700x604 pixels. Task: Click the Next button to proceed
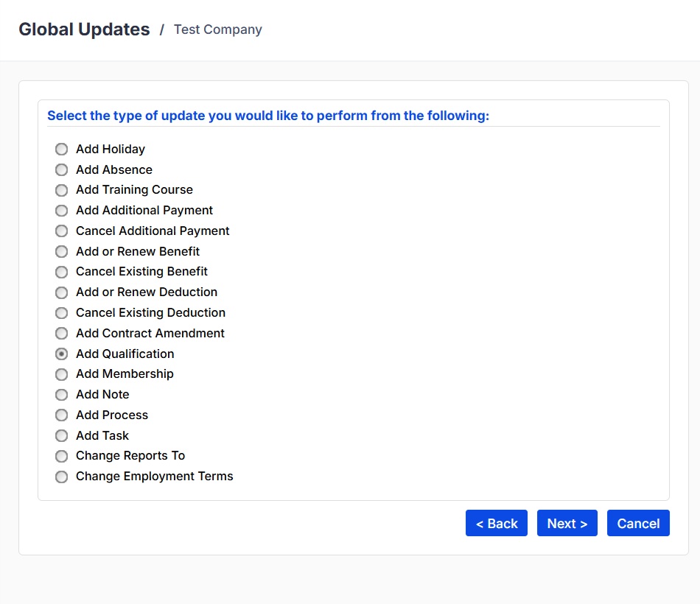(567, 523)
